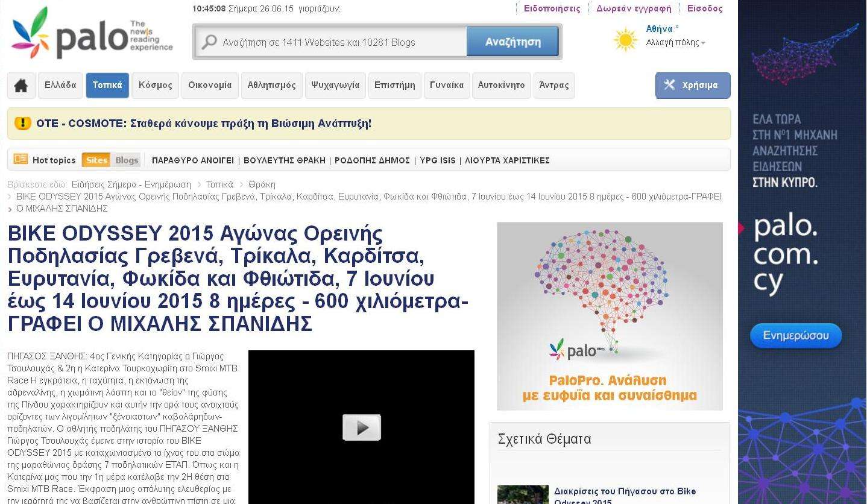
Task: Open hot topic ΒΟΥΛΕΥΤΗΣ ΘΡΑΚΗ
Action: (285, 160)
